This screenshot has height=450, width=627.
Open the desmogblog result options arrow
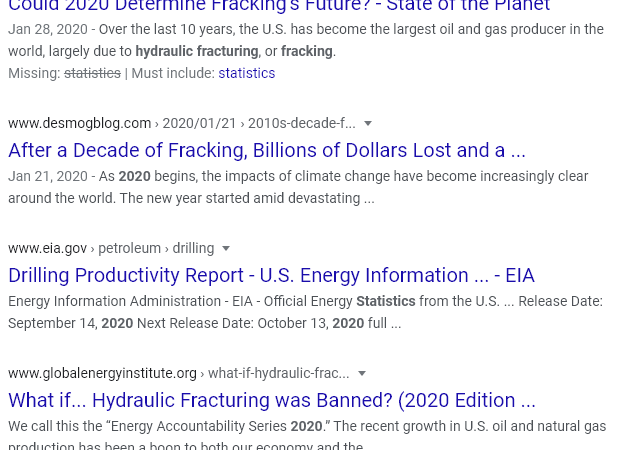(368, 124)
